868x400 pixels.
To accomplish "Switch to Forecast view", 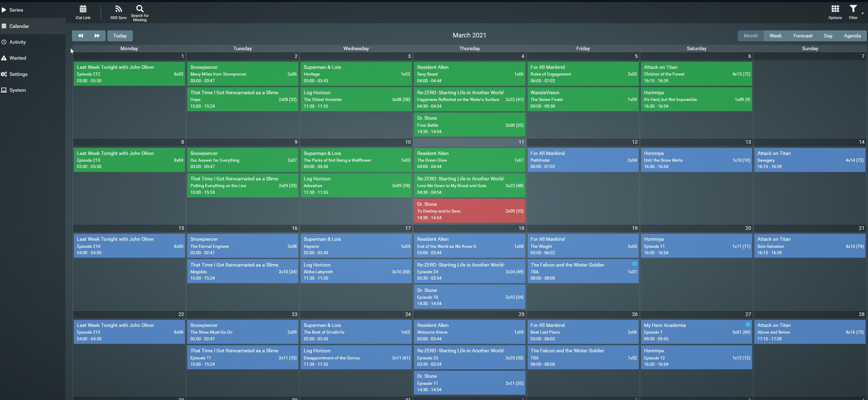I will tap(803, 36).
